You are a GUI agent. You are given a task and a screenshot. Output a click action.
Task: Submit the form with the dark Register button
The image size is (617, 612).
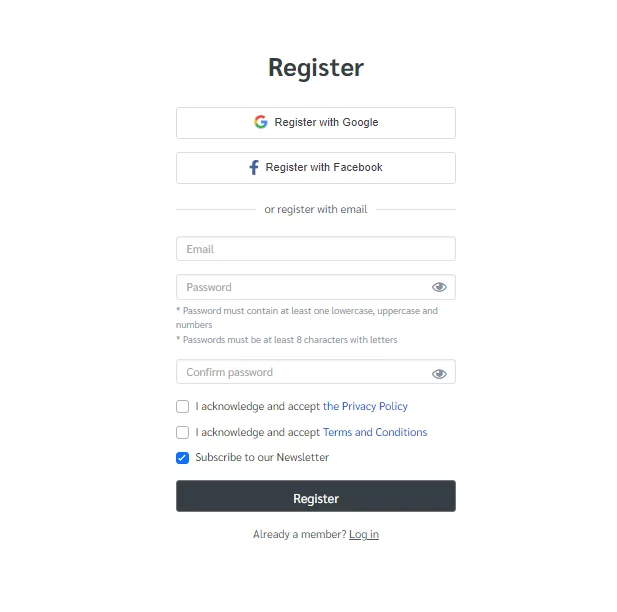(x=316, y=496)
